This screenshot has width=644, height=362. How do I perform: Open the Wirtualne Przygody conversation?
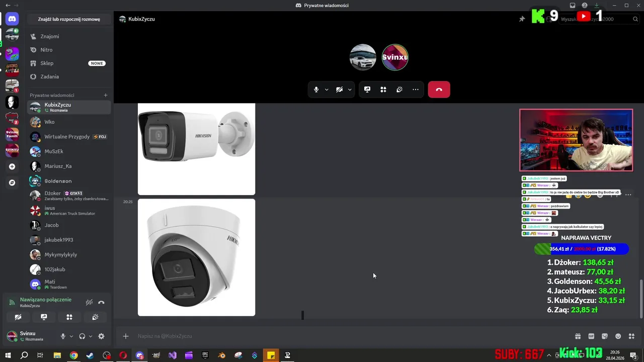[x=70, y=137]
